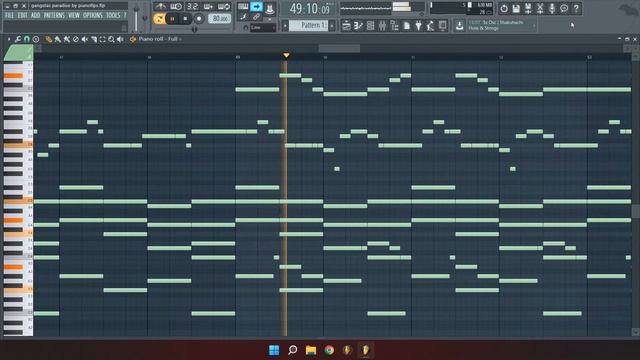Open the PATTERNS menu
The height and width of the screenshot is (360, 640).
[54, 16]
